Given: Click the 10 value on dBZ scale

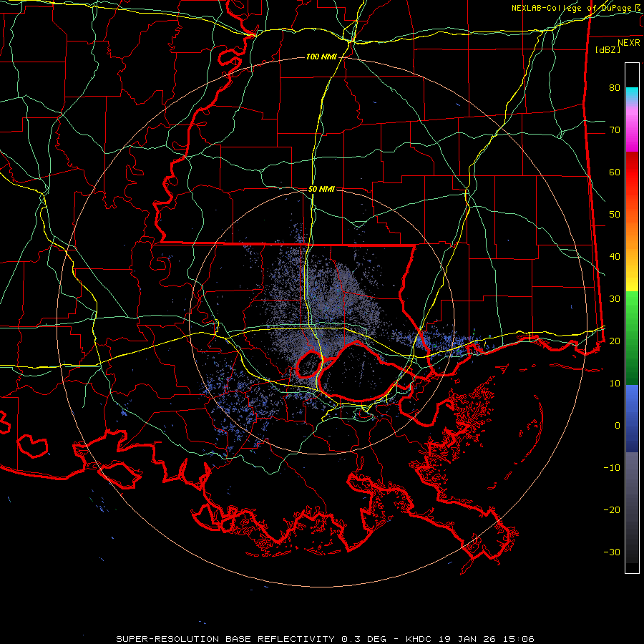Looking at the screenshot, I should coord(615,384).
